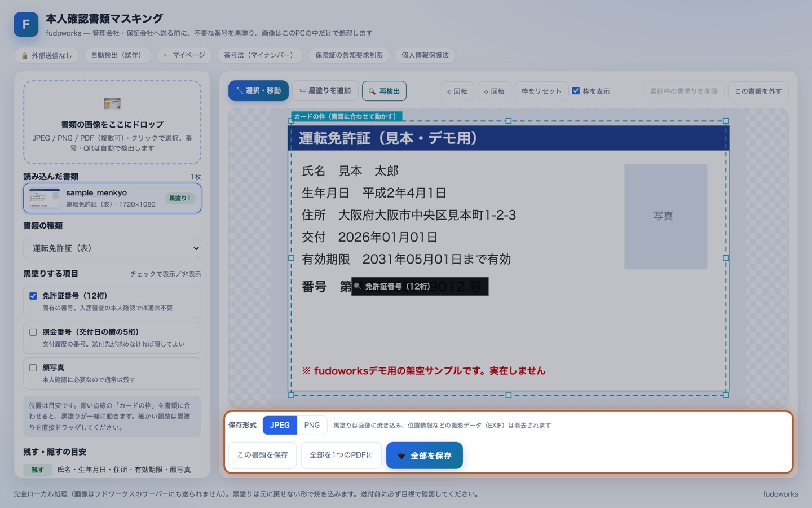Toggle the 枠を表示 checkbox
812x508 pixels.
click(576, 91)
